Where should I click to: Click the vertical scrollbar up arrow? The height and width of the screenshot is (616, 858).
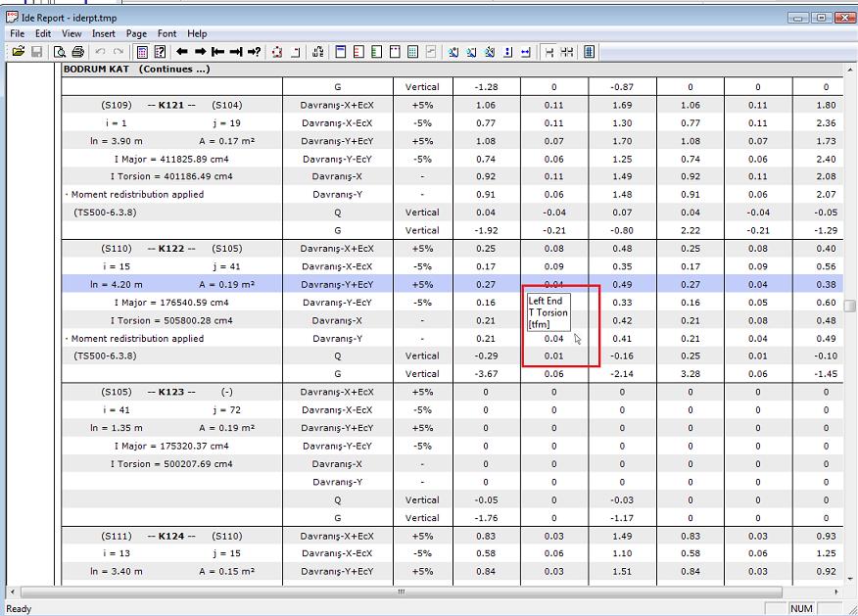[849, 71]
